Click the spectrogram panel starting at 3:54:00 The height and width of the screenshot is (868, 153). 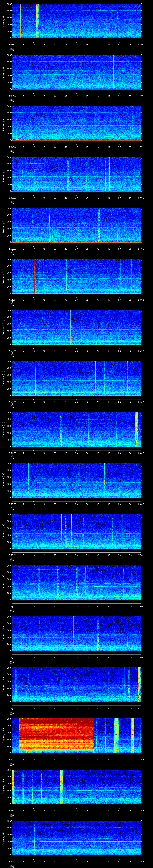click(76, 429)
